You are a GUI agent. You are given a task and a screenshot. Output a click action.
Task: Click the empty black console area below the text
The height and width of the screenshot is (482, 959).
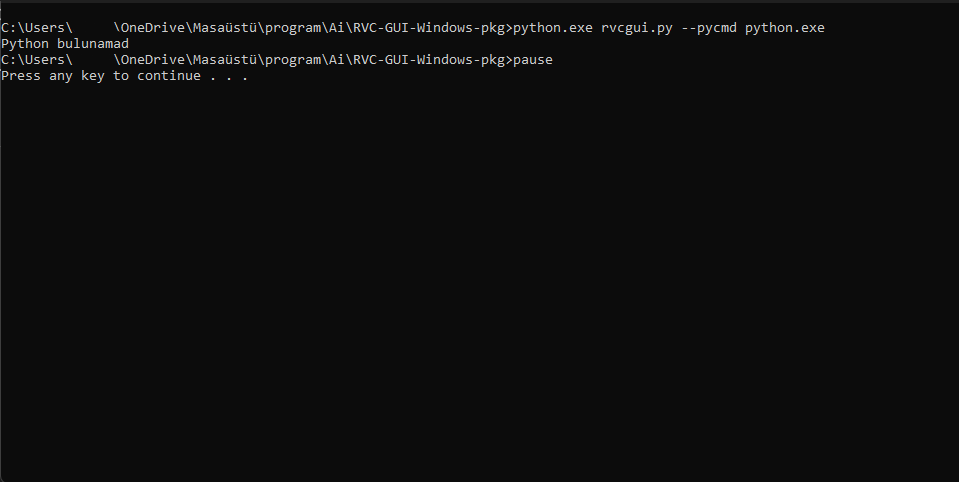coord(480,300)
